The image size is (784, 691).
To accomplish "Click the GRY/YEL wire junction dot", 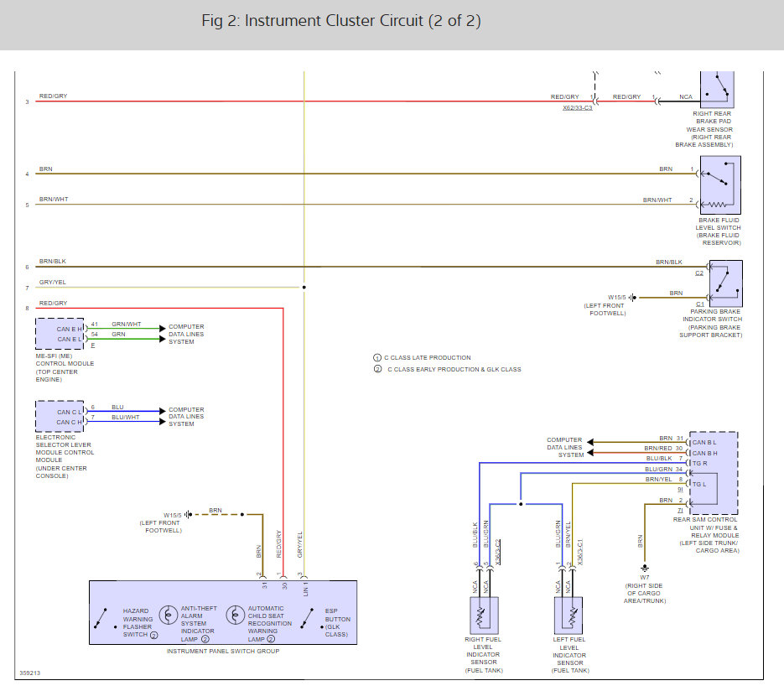I will (x=304, y=288).
